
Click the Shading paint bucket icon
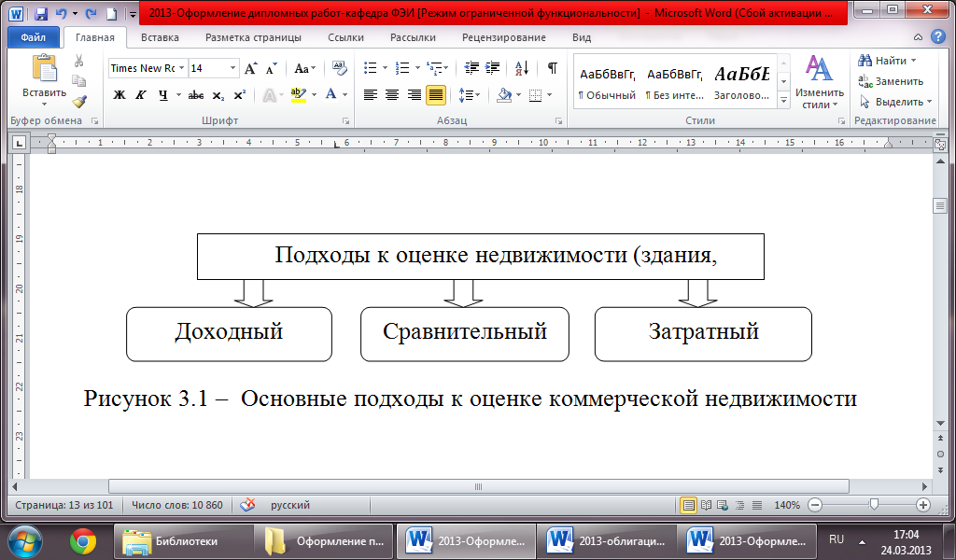(x=504, y=95)
